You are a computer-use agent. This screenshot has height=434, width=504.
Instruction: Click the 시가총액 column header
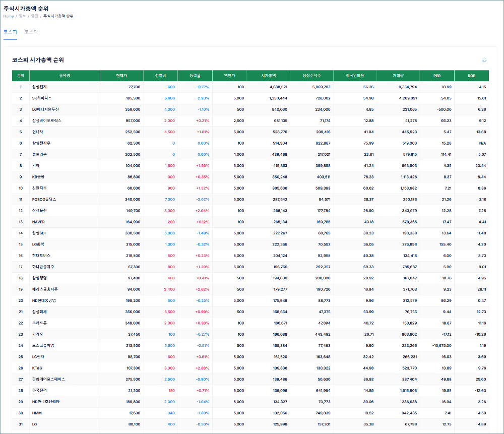269,76
